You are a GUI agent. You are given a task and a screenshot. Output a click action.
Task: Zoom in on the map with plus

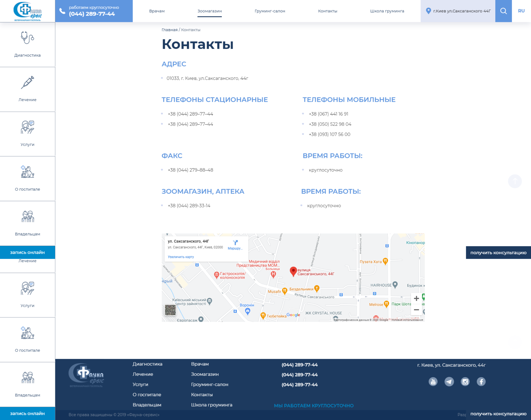(x=416, y=299)
